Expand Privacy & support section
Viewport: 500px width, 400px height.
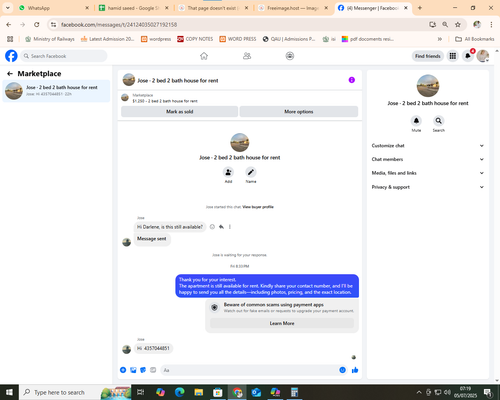428,187
